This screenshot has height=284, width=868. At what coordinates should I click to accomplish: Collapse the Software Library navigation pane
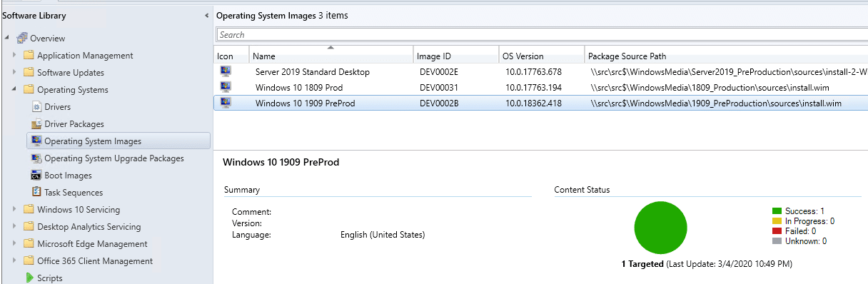coord(207,15)
